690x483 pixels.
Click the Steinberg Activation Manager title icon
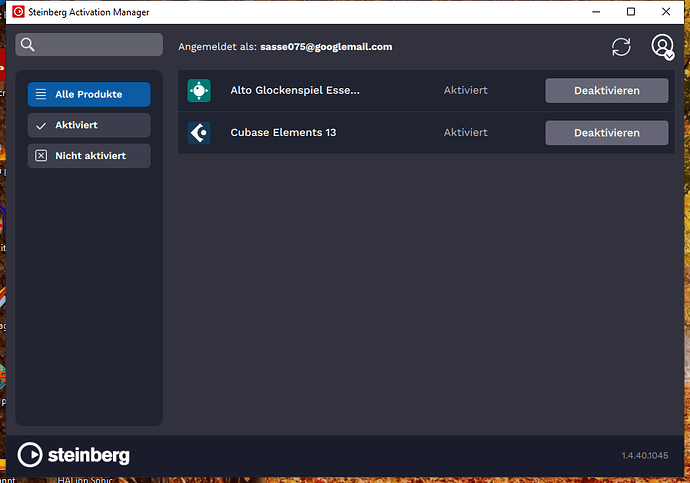pyautogui.click(x=18, y=12)
